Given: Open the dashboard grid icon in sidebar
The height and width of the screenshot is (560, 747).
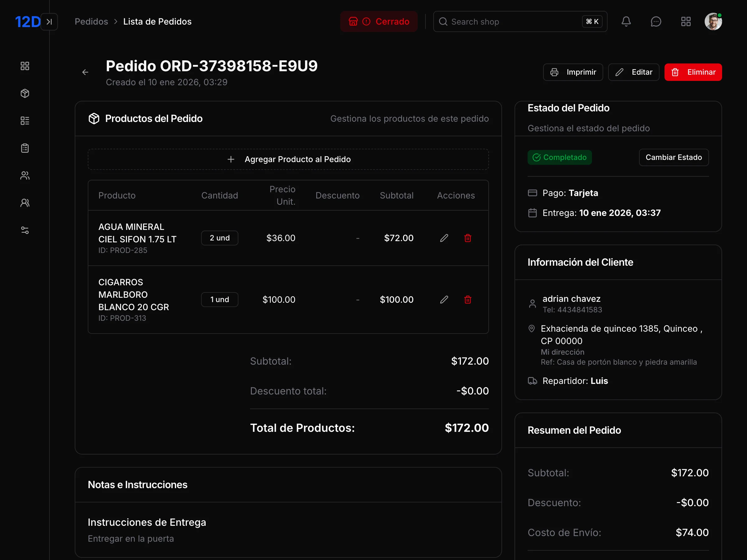Looking at the screenshot, I should (x=25, y=66).
